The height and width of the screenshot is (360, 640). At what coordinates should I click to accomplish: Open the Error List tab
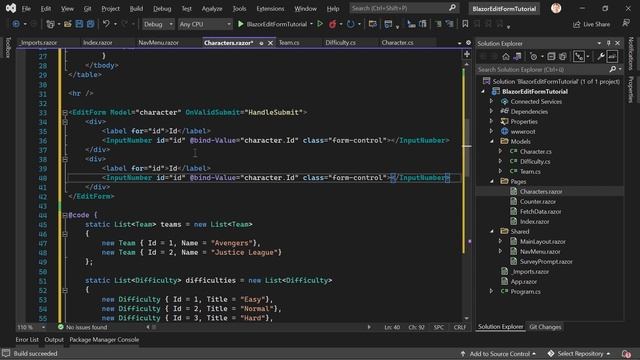coord(27,340)
